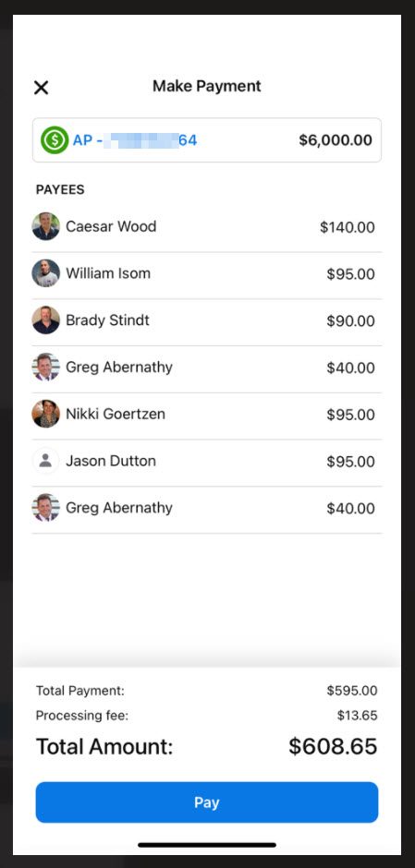415x868 pixels.
Task: Click the $140.00 amount for Caesar Wood
Action: click(348, 227)
